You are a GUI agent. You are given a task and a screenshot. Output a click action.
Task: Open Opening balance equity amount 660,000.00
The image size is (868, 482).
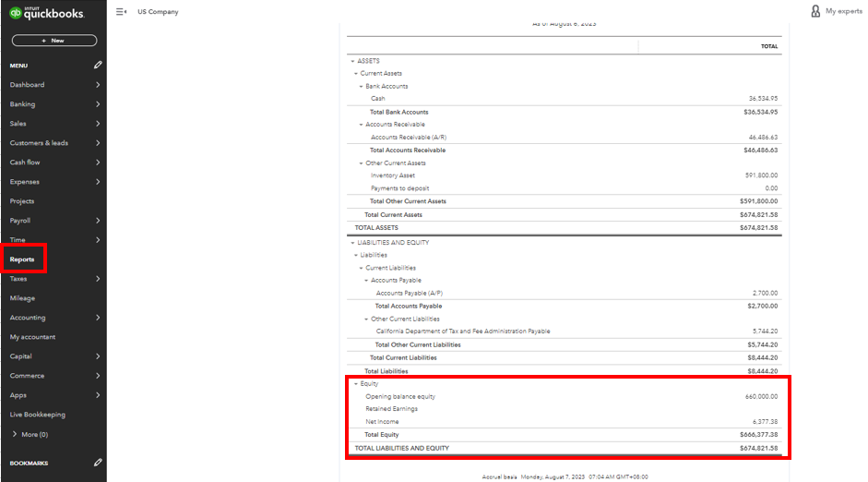coord(761,397)
